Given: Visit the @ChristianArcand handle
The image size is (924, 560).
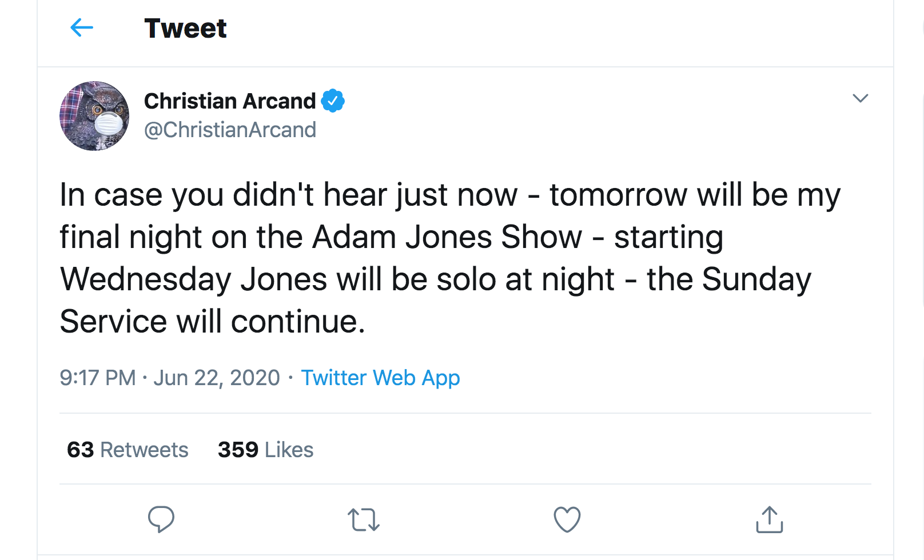Looking at the screenshot, I should pos(230,130).
